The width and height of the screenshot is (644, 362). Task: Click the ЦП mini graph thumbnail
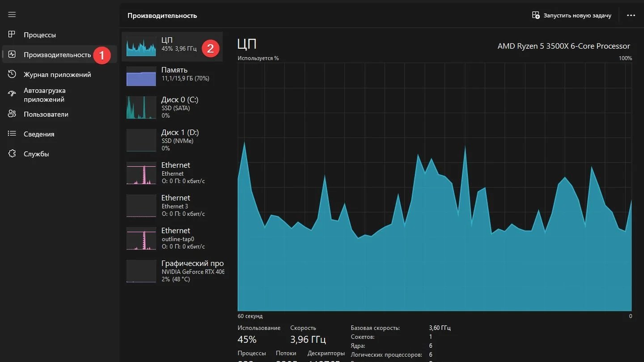click(x=141, y=46)
